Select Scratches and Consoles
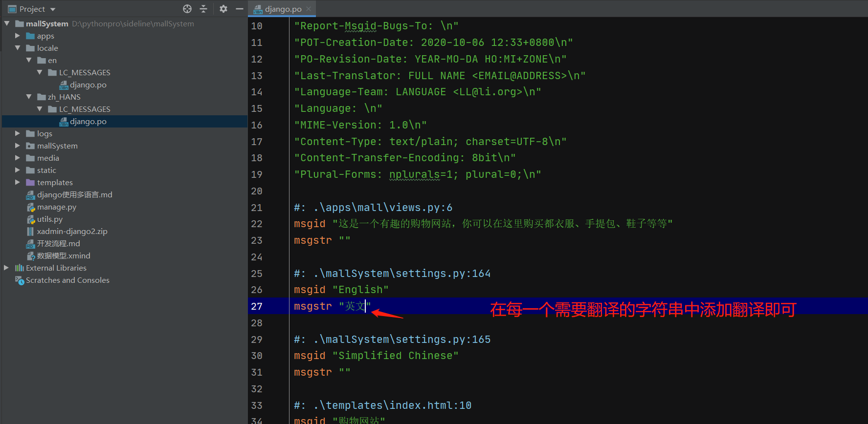The height and width of the screenshot is (424, 868). 67,280
